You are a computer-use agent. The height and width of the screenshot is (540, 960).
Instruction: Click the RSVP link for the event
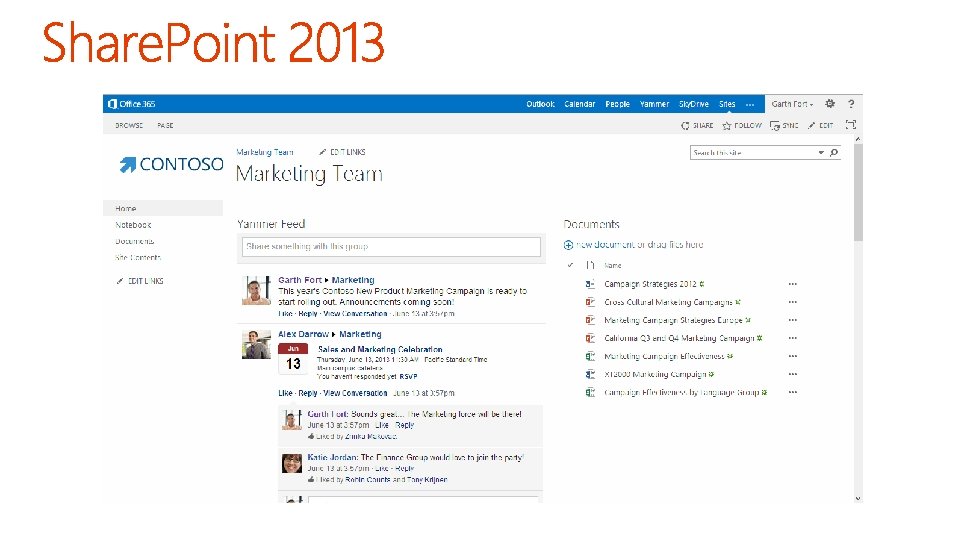pyautogui.click(x=408, y=377)
